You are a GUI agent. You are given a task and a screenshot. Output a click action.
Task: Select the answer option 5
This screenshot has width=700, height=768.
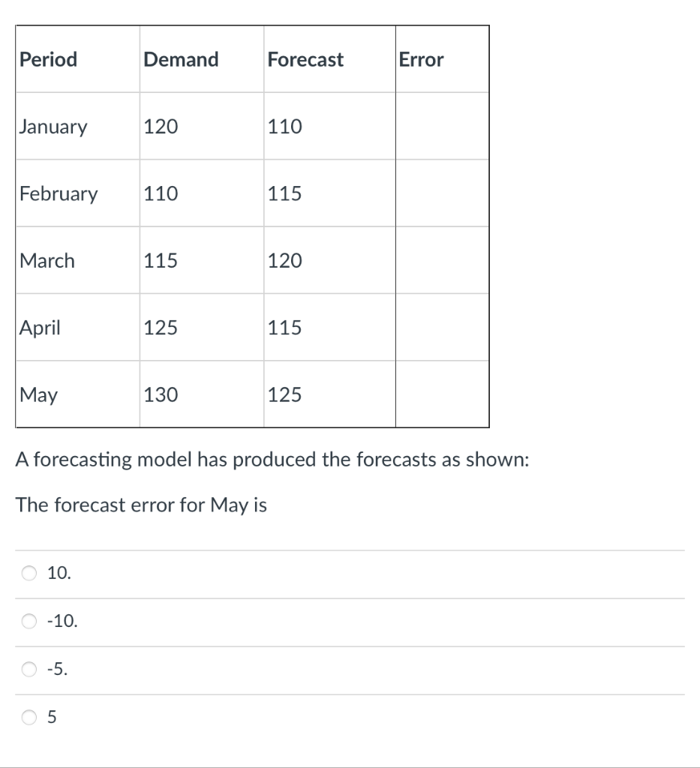29,718
